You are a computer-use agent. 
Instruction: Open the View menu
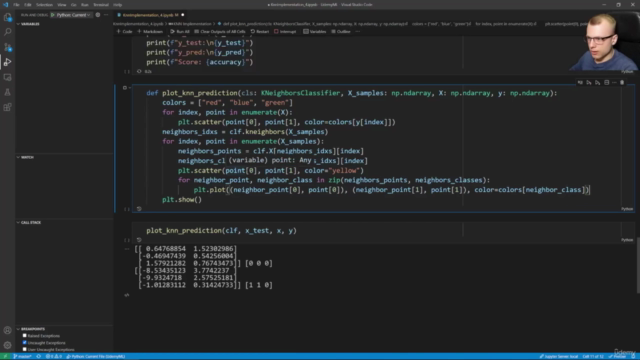(62, 4)
